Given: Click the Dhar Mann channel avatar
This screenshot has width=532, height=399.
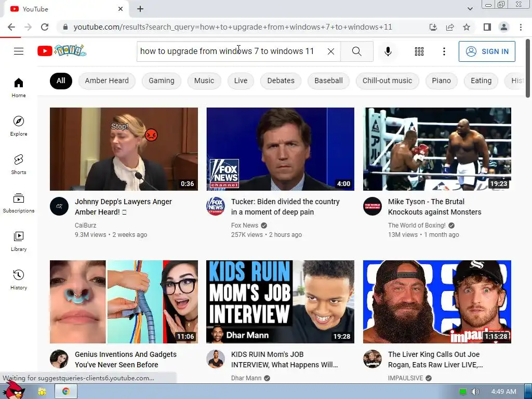Looking at the screenshot, I should click(216, 359).
